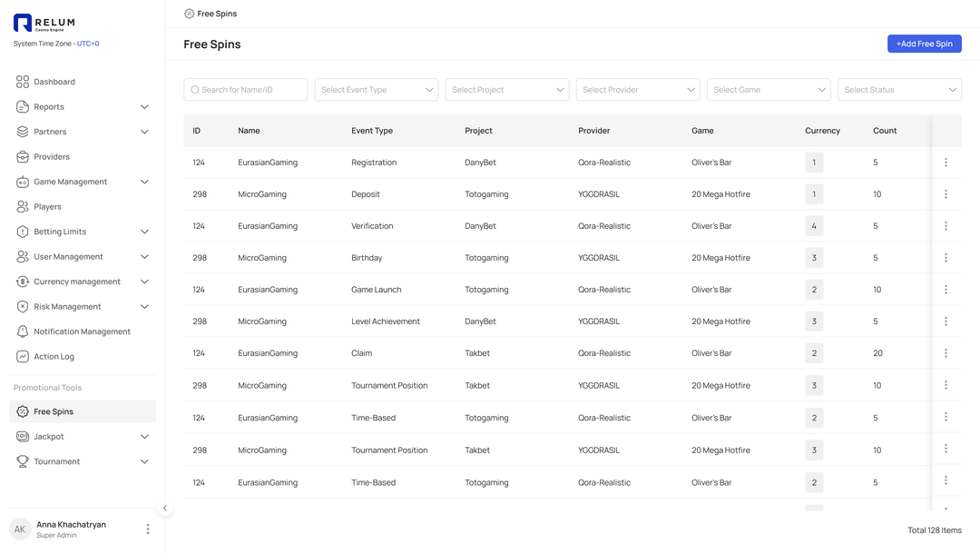Expand the Tournament submenu chevron
This screenshot has height=554, width=980.
(x=144, y=461)
